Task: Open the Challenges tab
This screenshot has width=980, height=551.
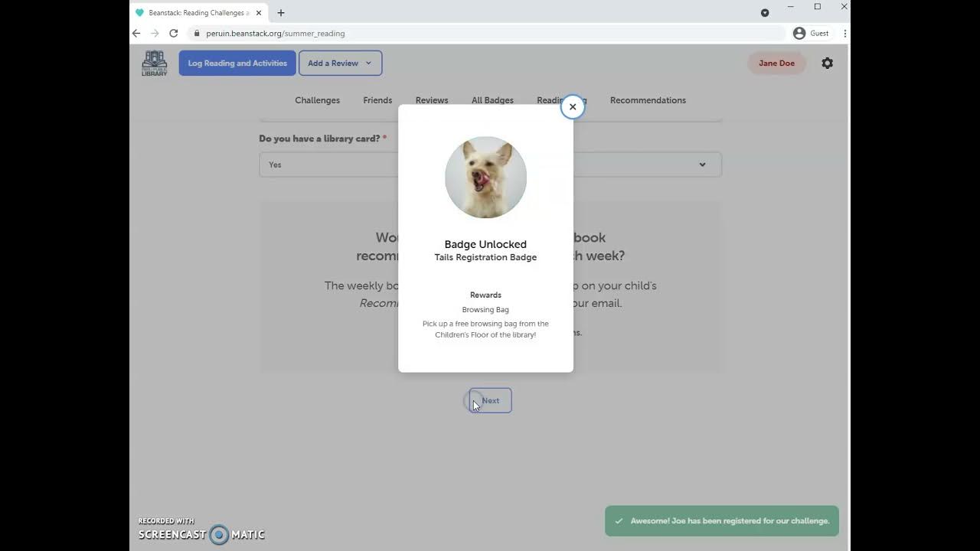Action: click(x=317, y=100)
